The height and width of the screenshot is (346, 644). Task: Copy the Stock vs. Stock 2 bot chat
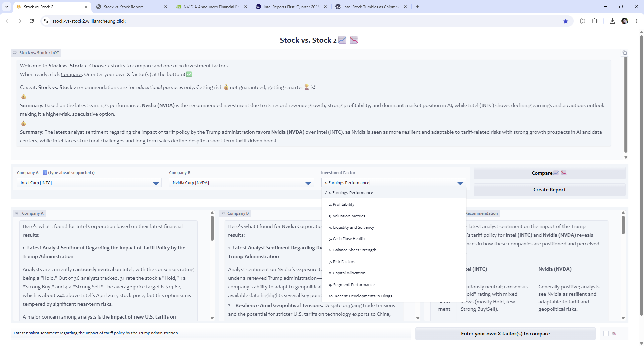pyautogui.click(x=624, y=53)
